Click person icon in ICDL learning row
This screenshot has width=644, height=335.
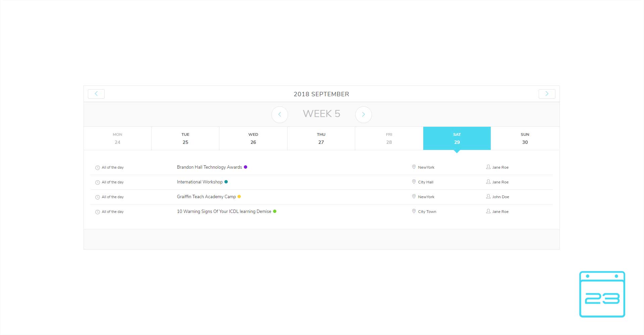click(488, 211)
